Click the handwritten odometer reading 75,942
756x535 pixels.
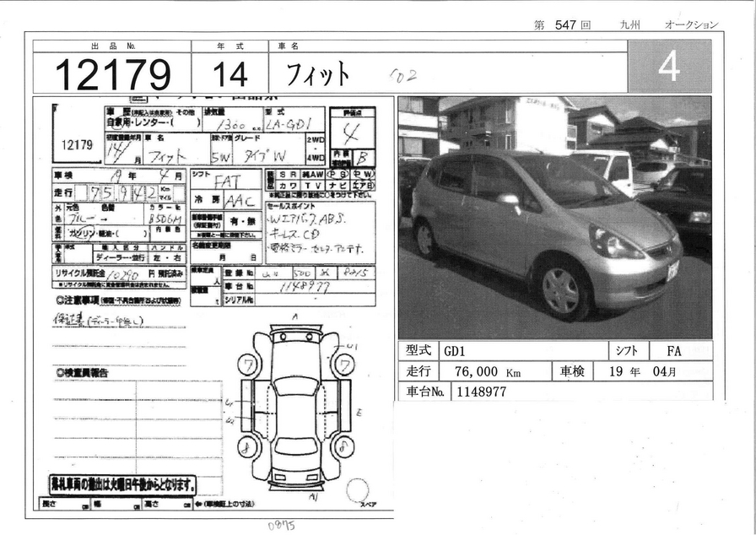123,193
